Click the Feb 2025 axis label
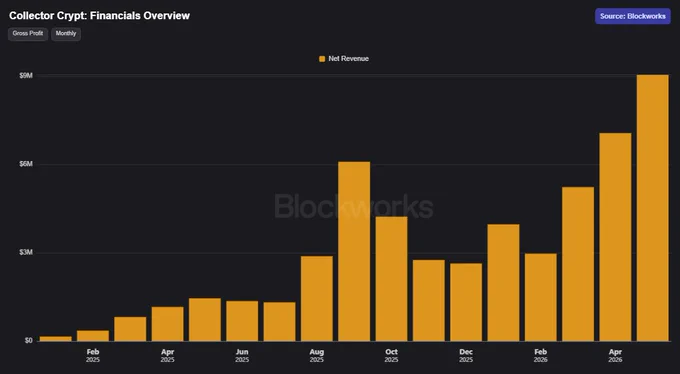The image size is (680, 374). coord(93,355)
